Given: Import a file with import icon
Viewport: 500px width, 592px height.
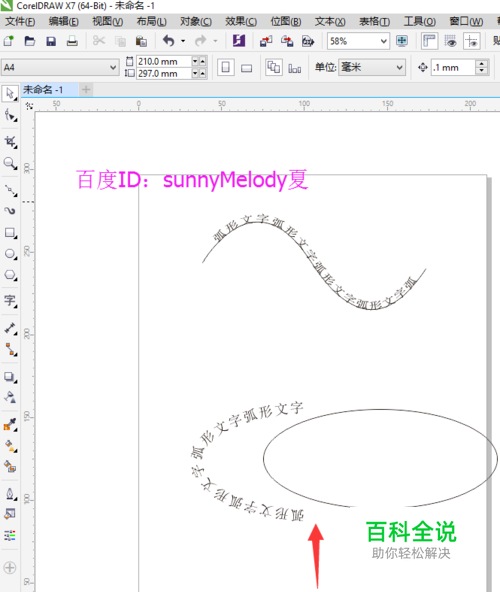Looking at the screenshot, I should [266, 41].
